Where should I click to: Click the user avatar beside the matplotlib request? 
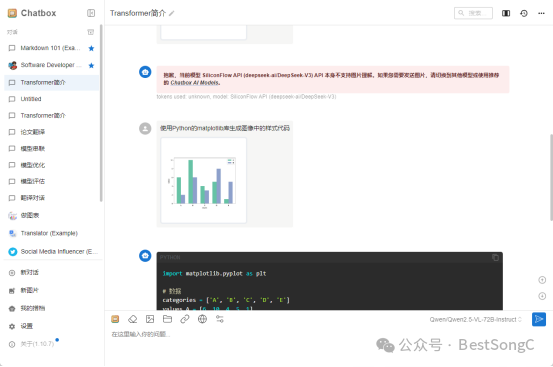pos(145,128)
